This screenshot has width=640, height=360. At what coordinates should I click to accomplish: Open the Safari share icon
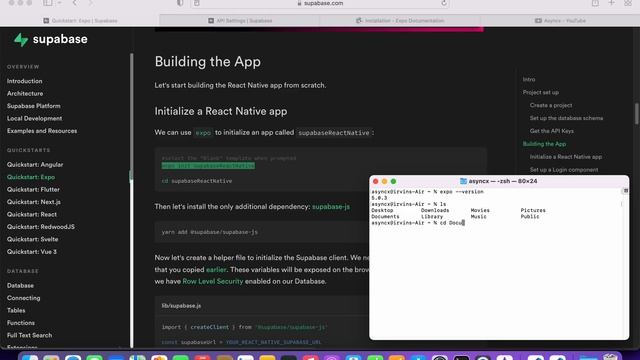pos(596,3)
